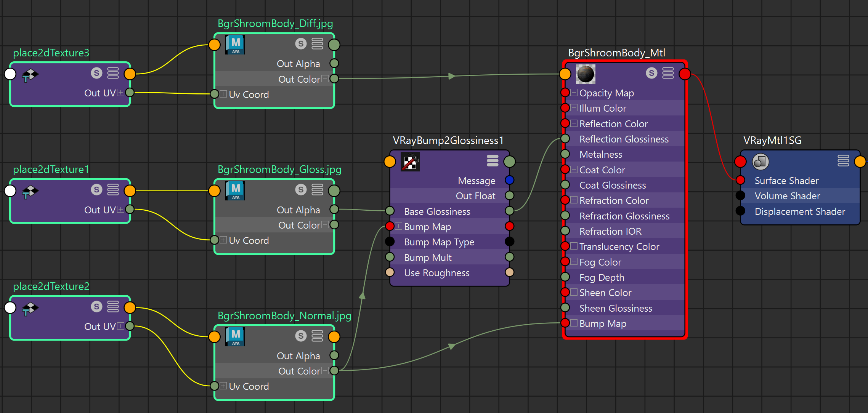Change view mode lines icon on place2dTexture3
This screenshot has width=868, height=413.
(113, 73)
